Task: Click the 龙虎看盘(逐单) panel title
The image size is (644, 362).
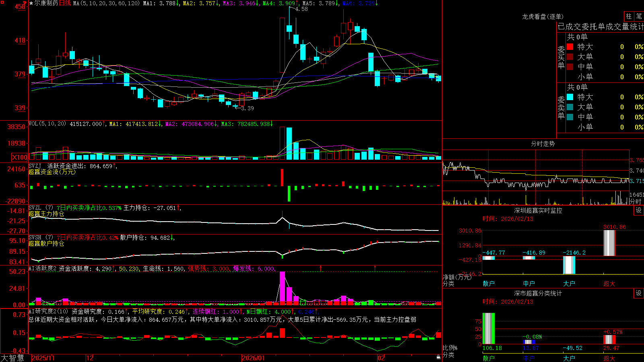Action: click(543, 16)
